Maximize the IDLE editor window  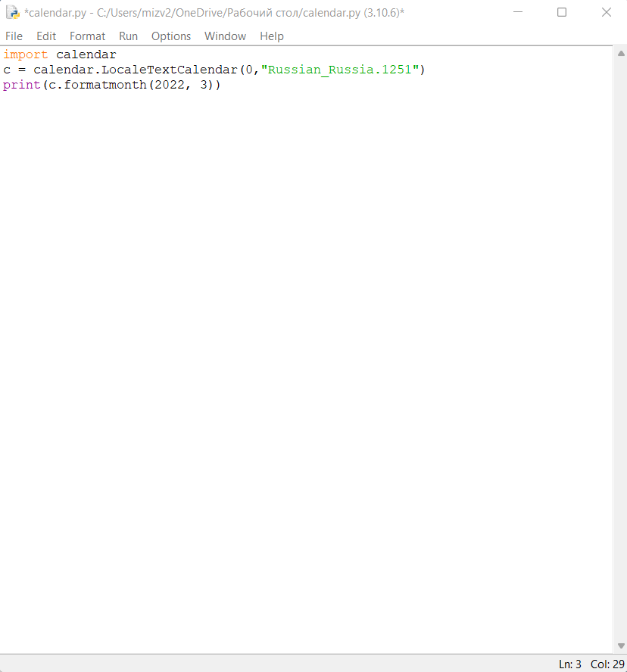pos(561,12)
